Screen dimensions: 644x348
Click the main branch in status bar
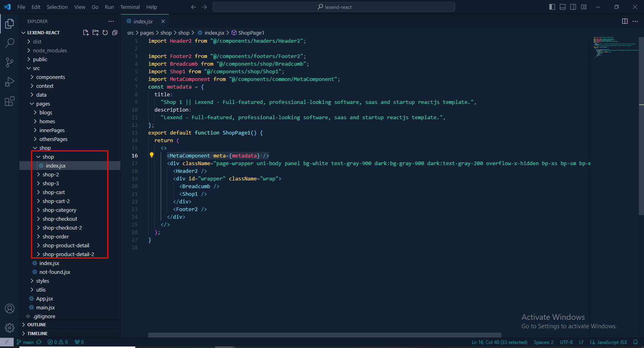pos(28,342)
